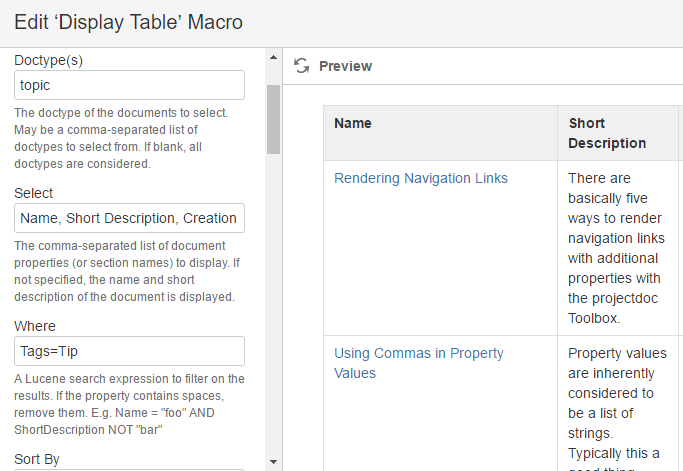Click the 'Edit Display Table Macro' dialog title
The width and height of the screenshot is (683, 471).
(128, 22)
